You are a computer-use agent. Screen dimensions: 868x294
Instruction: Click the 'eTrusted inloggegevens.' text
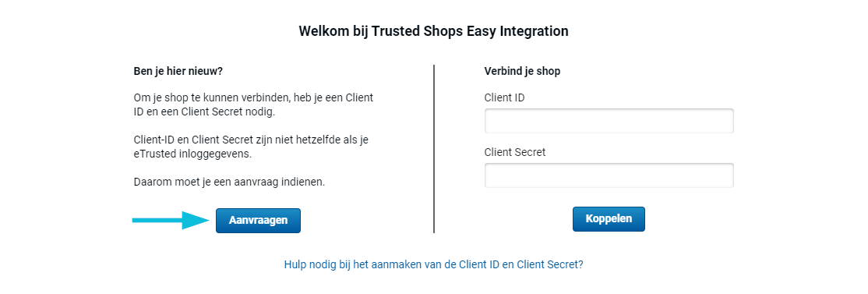pyautogui.click(x=192, y=154)
